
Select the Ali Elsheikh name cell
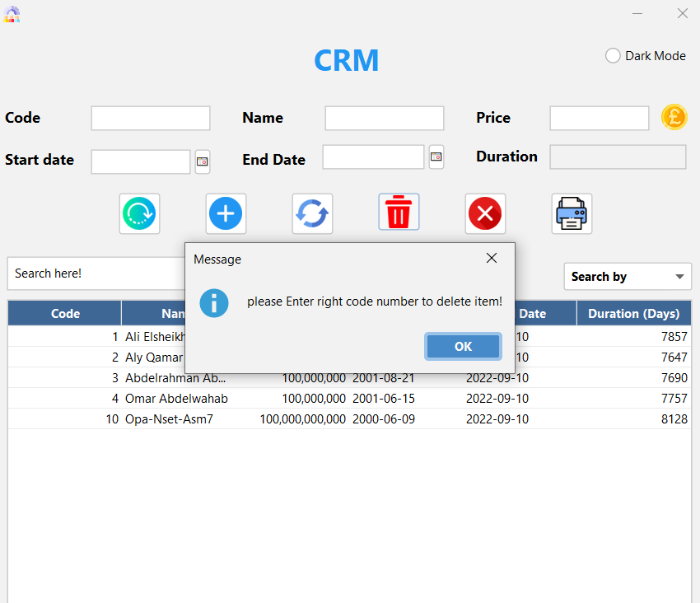154,336
